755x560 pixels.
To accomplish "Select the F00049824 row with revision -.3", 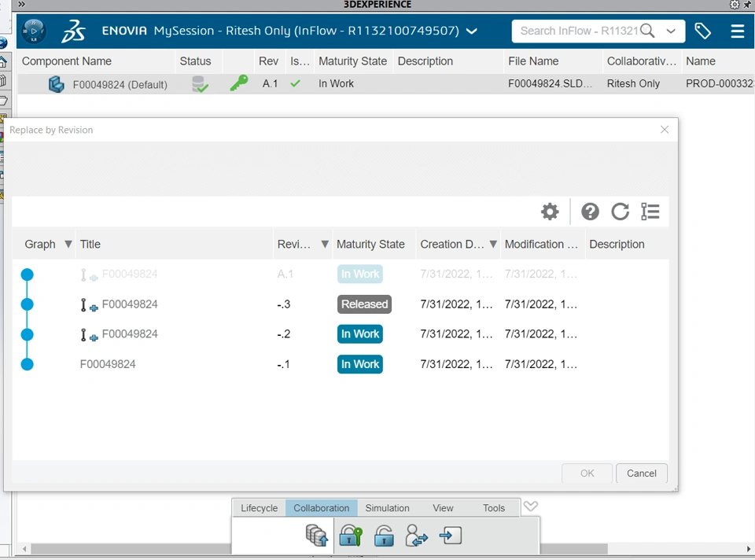I will 341,304.
